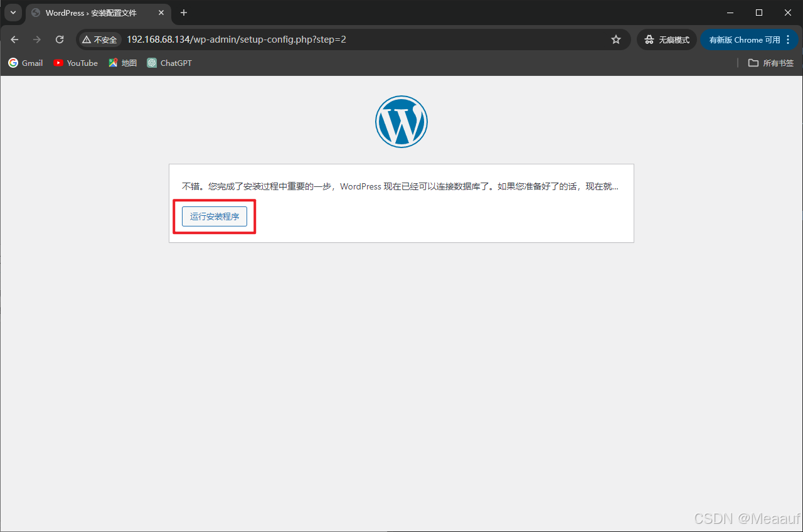Bookmark this page with the star icon
This screenshot has height=532, width=803.
pos(616,40)
